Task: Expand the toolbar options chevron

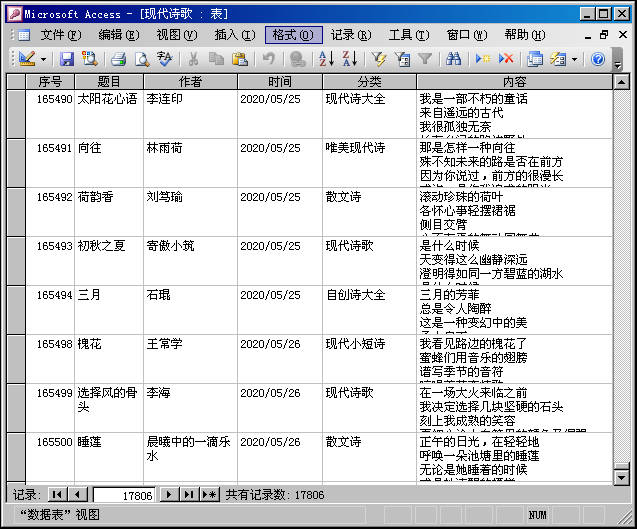Action: pyautogui.click(x=618, y=60)
